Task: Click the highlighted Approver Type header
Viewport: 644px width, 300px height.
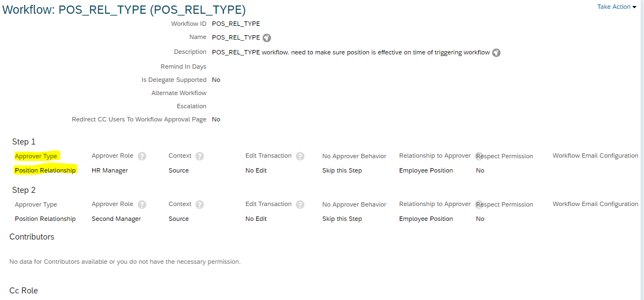Action: [36, 156]
